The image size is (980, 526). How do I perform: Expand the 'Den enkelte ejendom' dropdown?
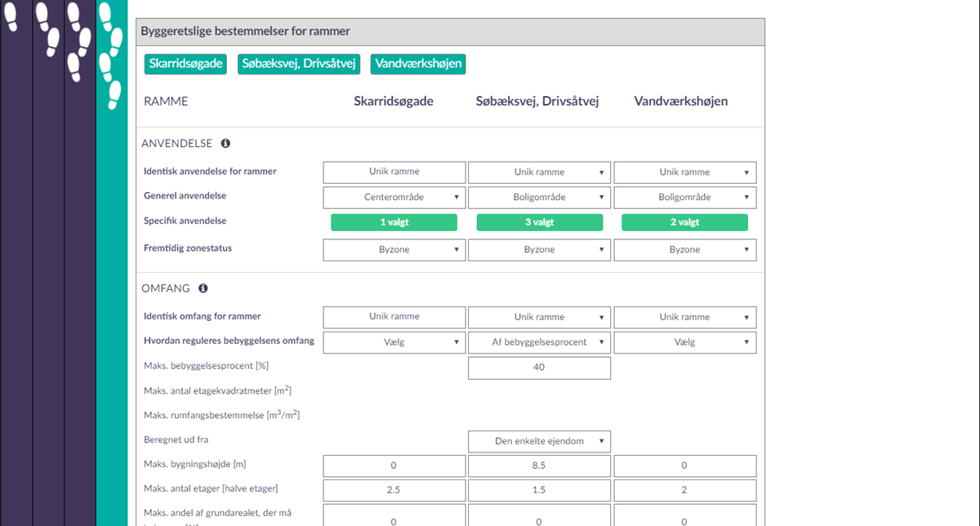[539, 442]
